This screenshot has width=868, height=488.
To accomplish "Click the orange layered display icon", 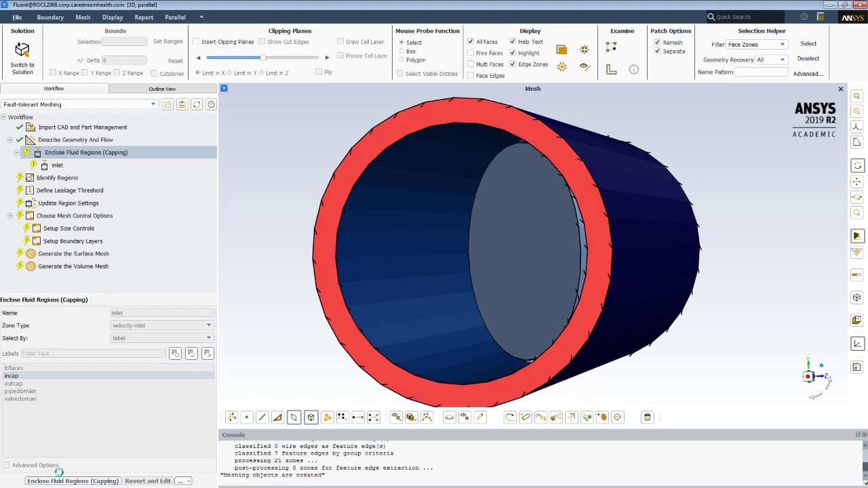I will pos(561,49).
